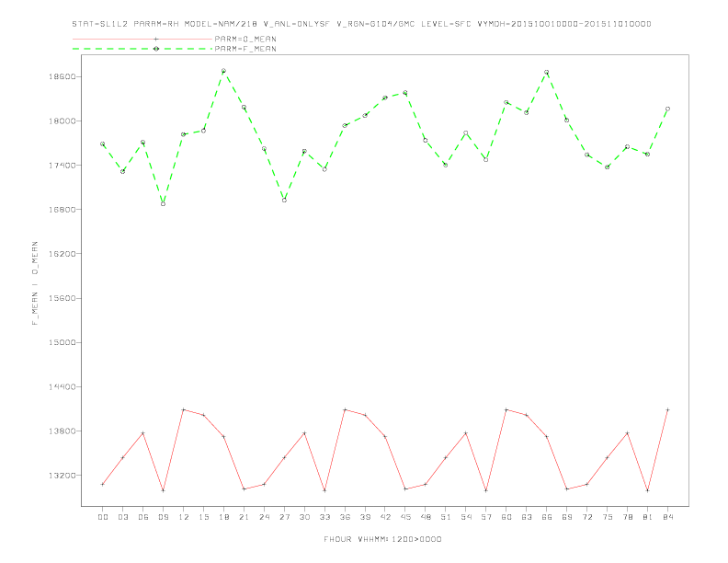Select the green F_MEAN marker at hour 75
The image size is (728, 563).
click(x=608, y=167)
